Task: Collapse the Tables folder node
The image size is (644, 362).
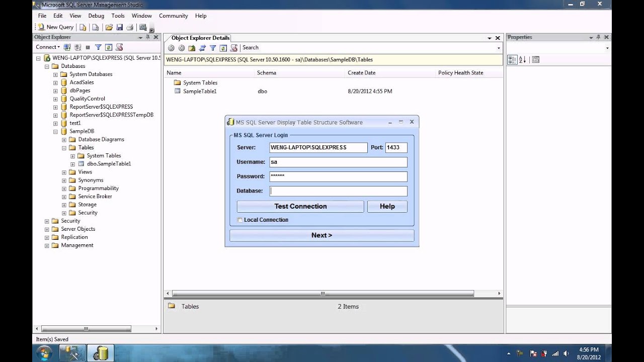Action: [64, 148]
